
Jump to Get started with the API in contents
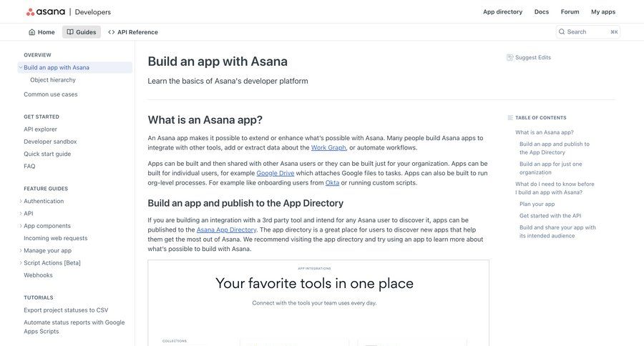click(x=550, y=215)
